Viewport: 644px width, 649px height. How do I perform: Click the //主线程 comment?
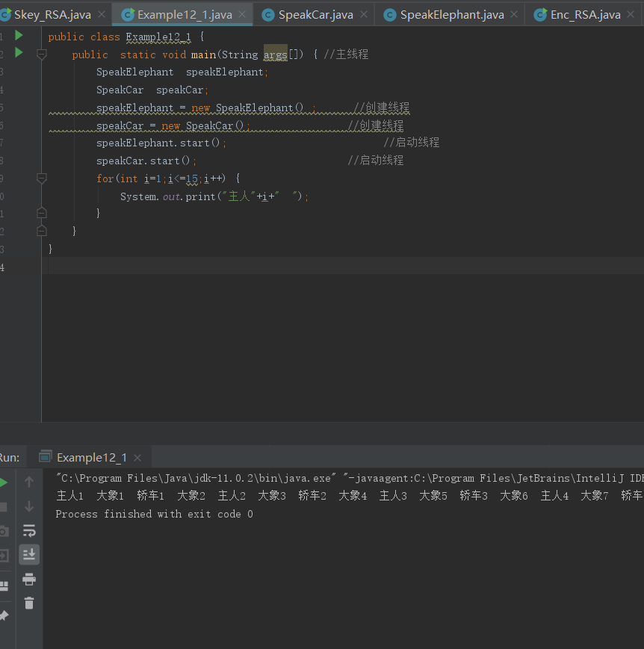[x=346, y=55]
